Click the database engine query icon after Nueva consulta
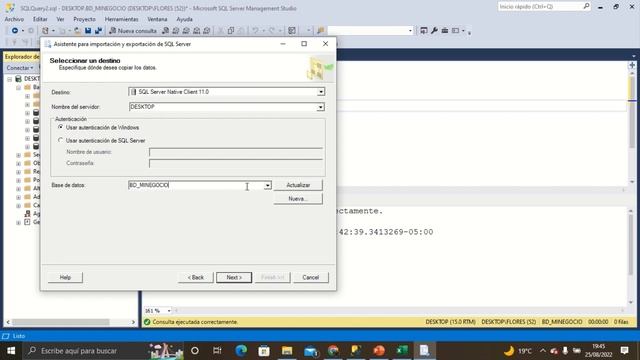 click(165, 31)
